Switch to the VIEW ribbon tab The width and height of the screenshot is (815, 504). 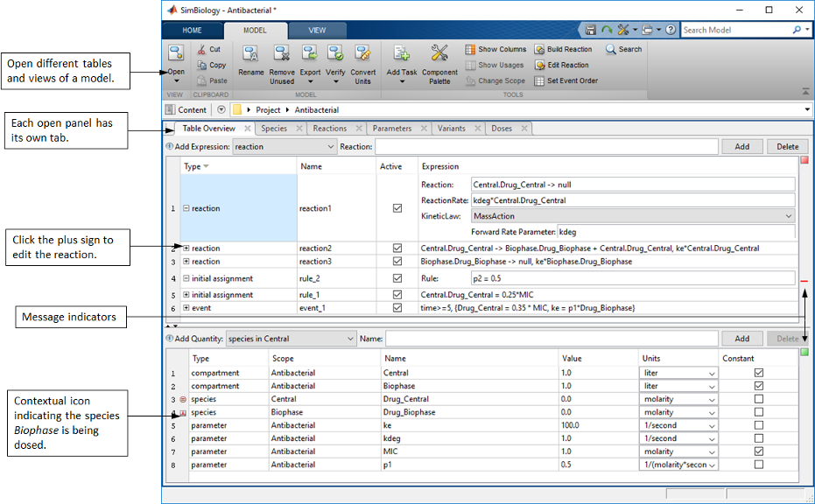317,31
